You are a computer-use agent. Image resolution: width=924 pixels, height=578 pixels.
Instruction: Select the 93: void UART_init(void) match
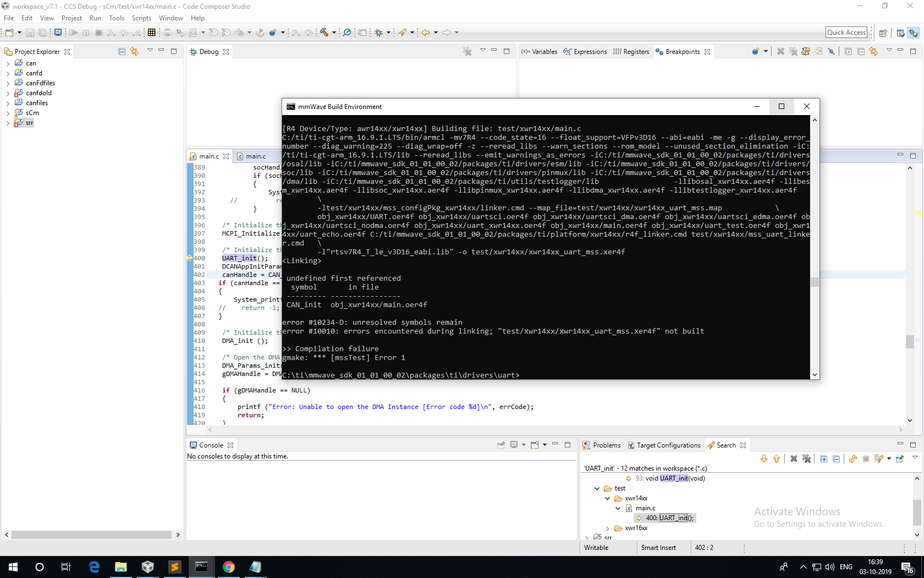point(665,478)
